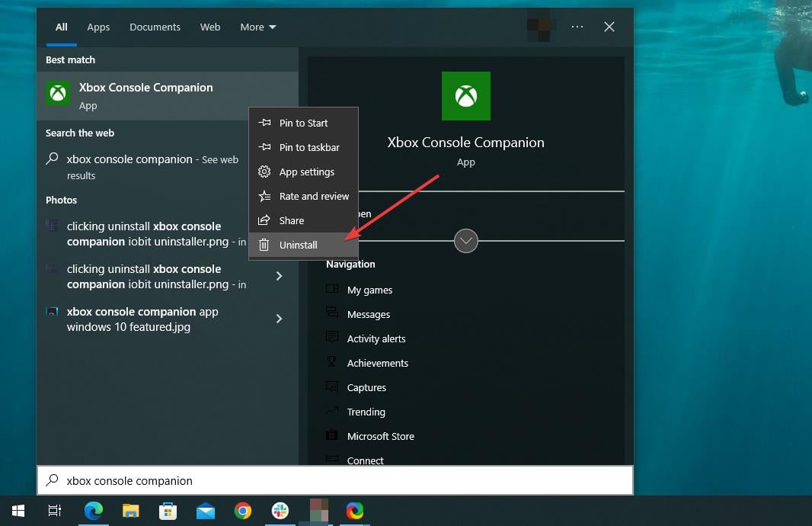The height and width of the screenshot is (526, 812).
Task: Click the Activity alerts icon
Action: [332, 337]
